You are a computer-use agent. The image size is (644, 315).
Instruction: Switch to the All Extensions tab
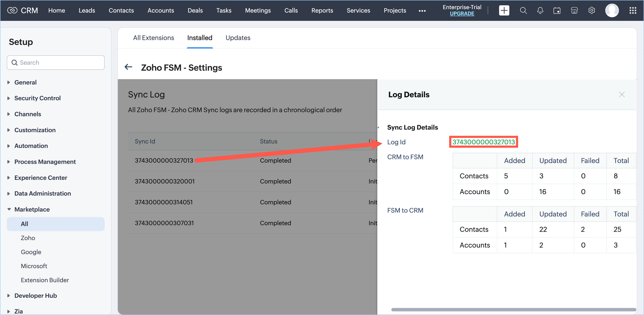[153, 38]
